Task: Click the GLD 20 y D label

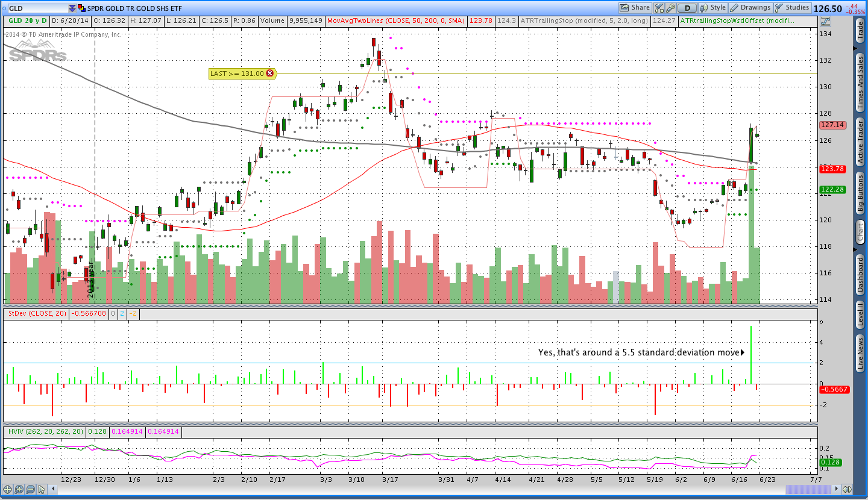Action: coord(27,20)
